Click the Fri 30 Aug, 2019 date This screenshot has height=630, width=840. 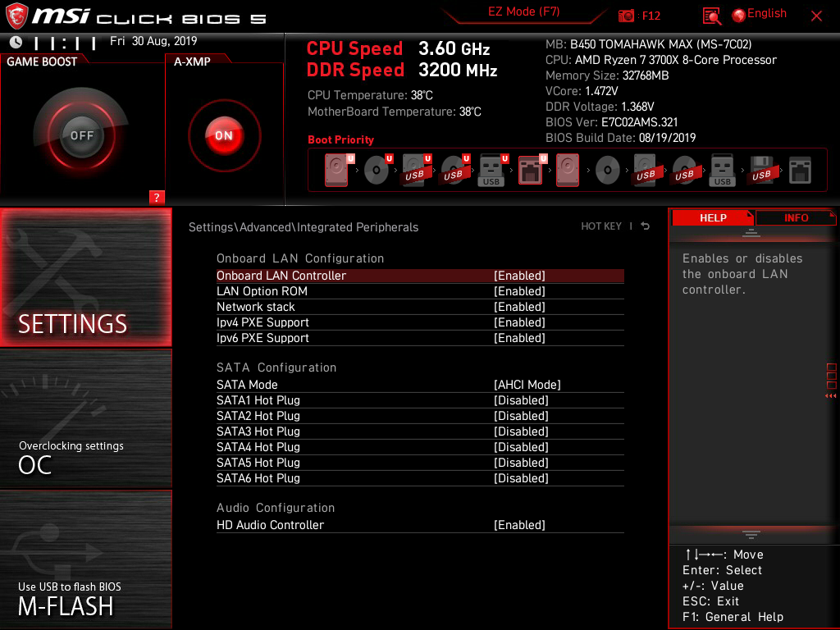pos(153,41)
